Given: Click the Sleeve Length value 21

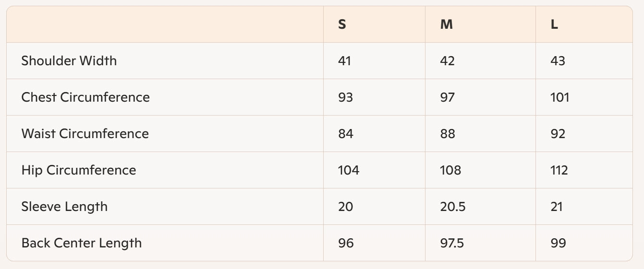Looking at the screenshot, I should (557, 207).
